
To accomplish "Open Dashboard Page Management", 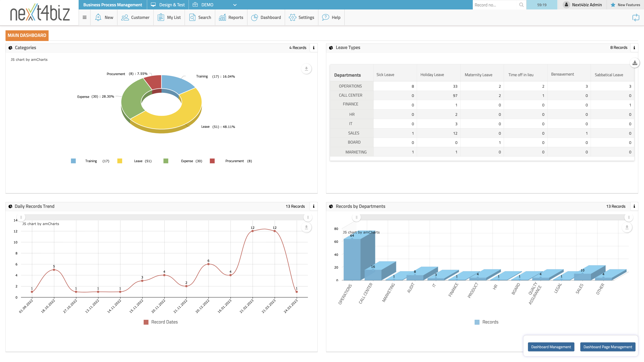I will coord(608,347).
